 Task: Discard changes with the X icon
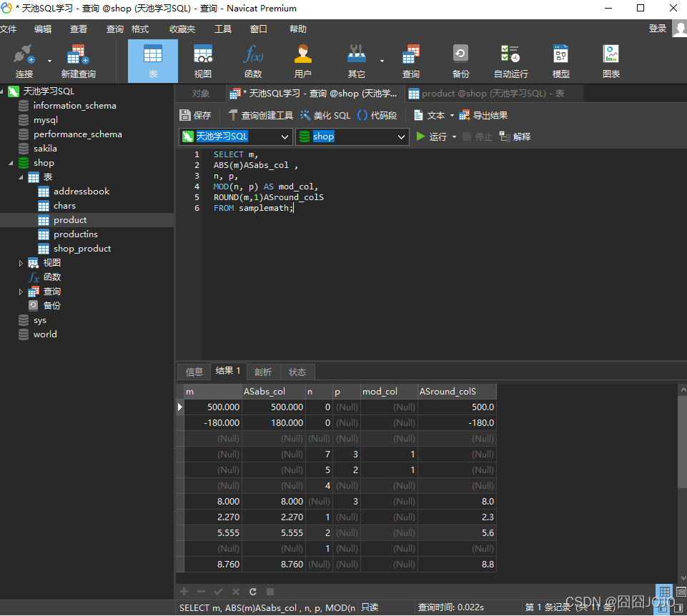tap(236, 592)
